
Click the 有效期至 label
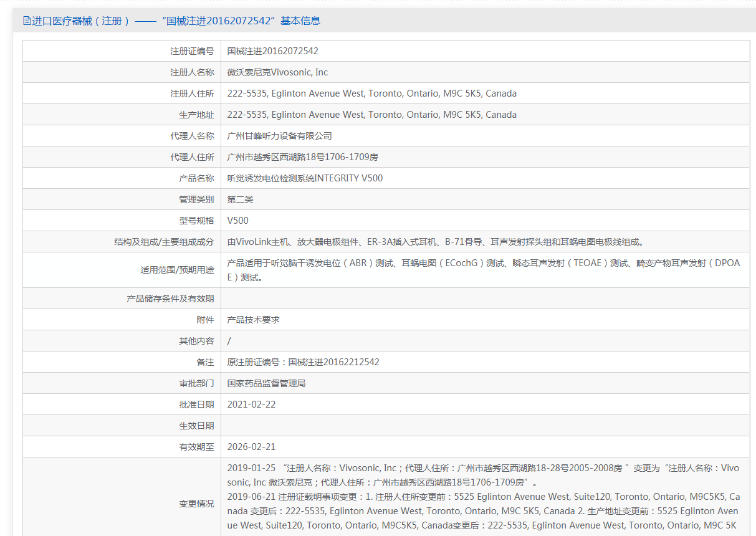tap(197, 447)
